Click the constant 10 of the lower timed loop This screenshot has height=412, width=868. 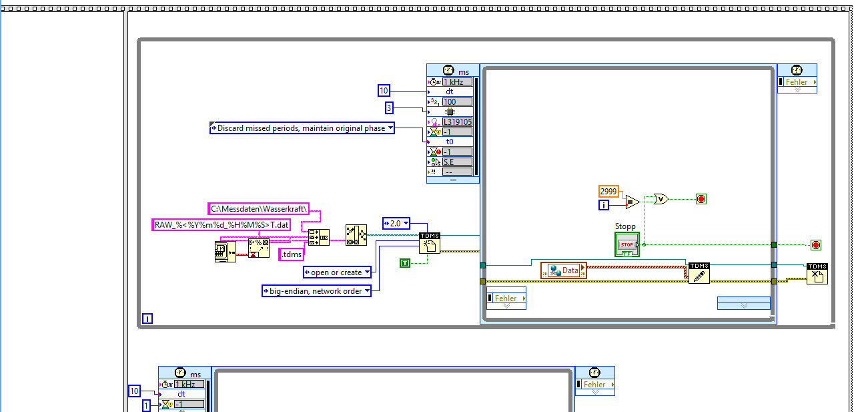134,391
